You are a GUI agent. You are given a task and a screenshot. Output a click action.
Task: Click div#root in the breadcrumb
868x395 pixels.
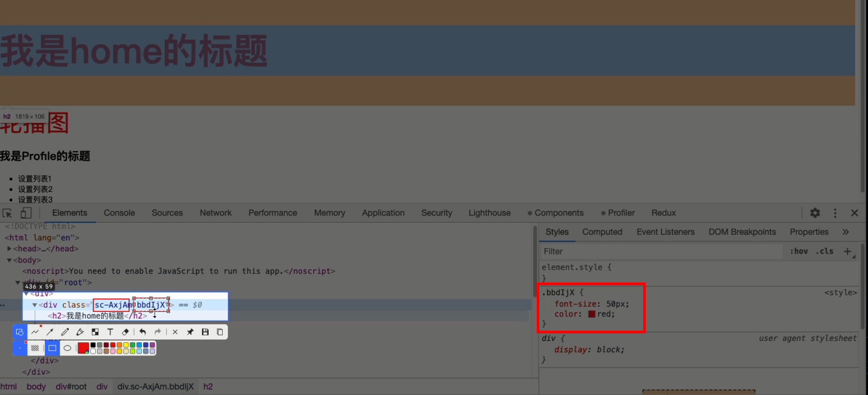tap(71, 387)
